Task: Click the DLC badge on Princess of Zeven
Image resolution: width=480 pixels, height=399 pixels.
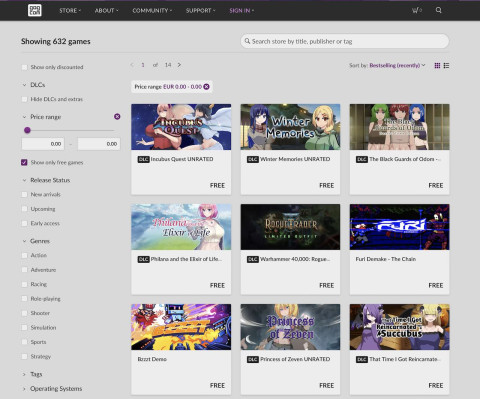Action: point(253,359)
